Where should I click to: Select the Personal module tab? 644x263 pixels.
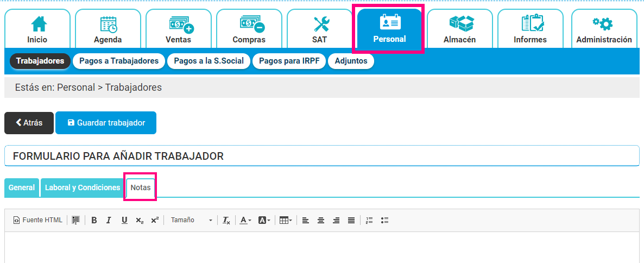389,29
